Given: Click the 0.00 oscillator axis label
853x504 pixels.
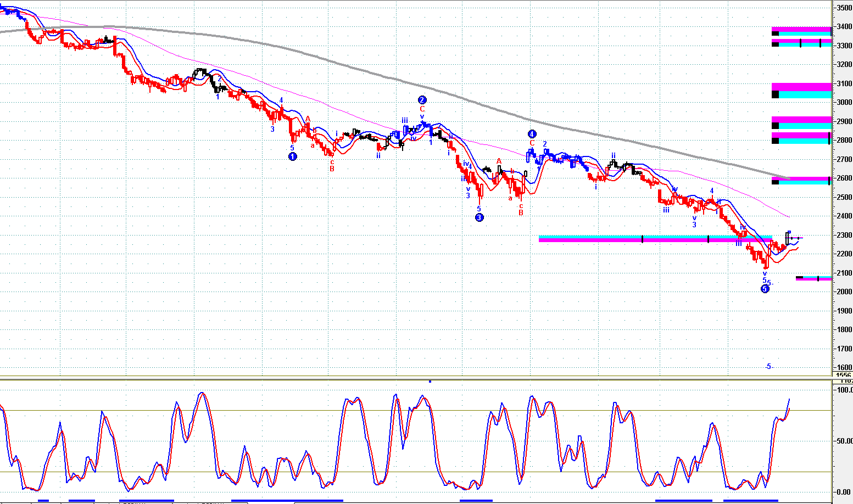Looking at the screenshot, I should 844,492.
